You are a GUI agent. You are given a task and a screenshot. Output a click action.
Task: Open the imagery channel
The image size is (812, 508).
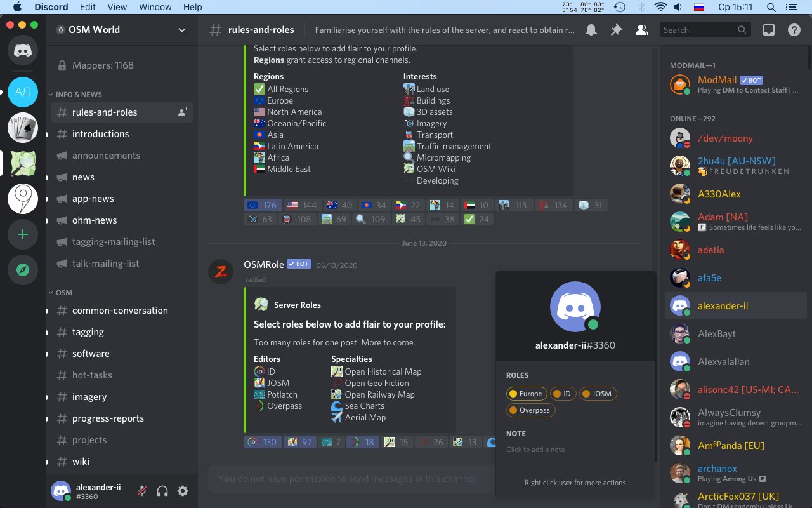click(x=122, y=397)
